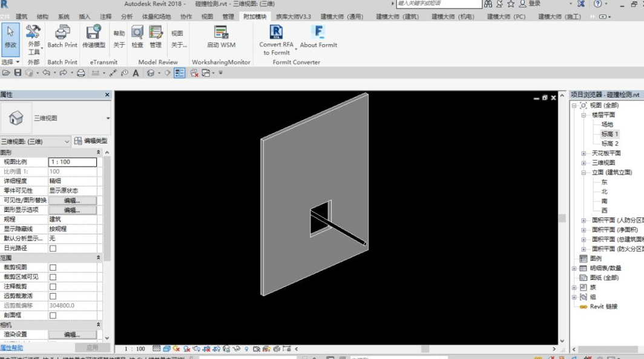
Task: Enable Far Clip Active (远剪裁激活) checkbox
Action: [x=53, y=296]
